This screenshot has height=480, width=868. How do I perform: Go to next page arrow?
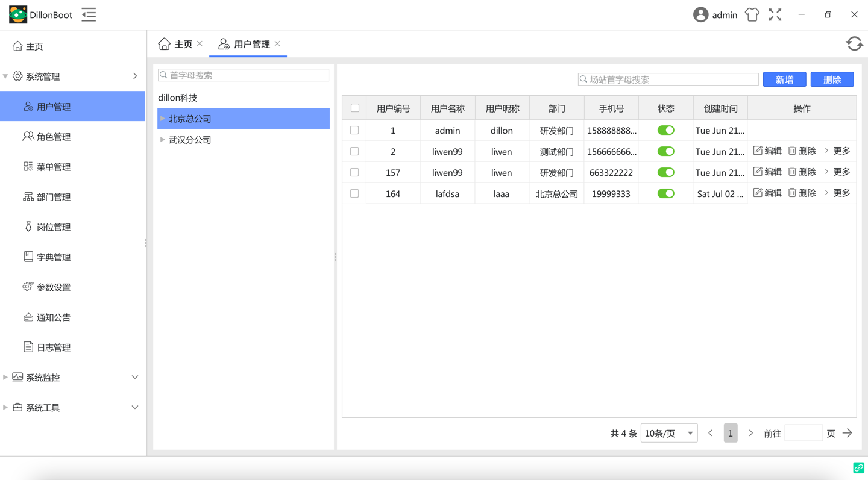[x=750, y=433]
